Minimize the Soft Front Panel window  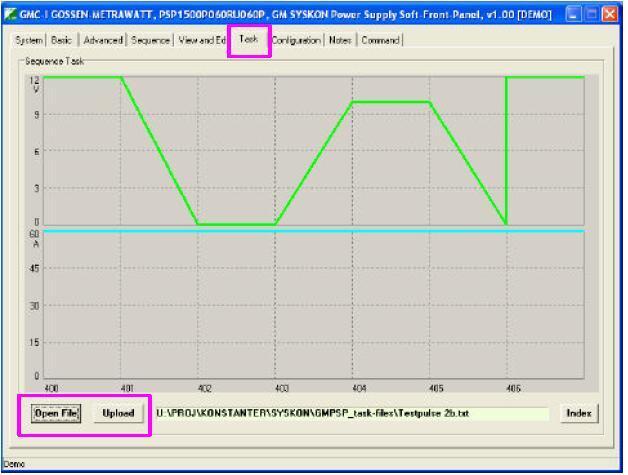point(572,15)
